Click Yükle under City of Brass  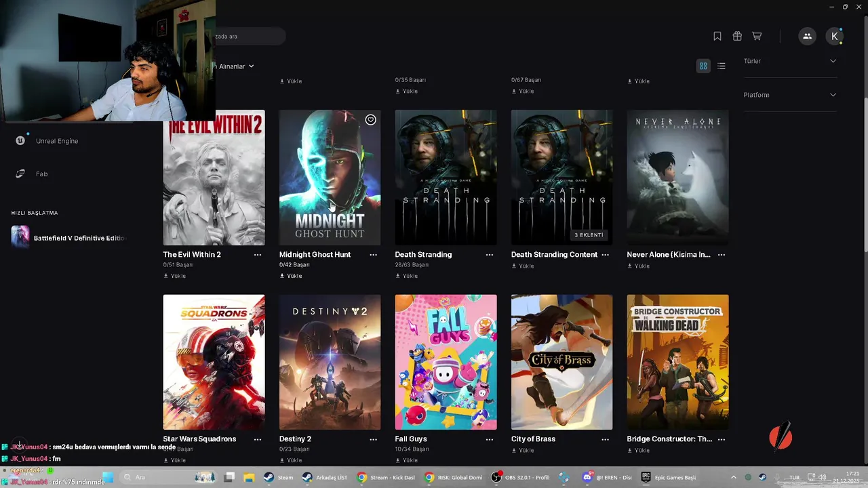(523, 450)
